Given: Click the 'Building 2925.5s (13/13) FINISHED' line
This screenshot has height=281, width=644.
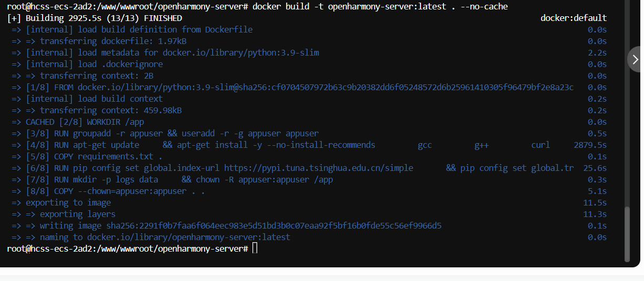Looking at the screenshot, I should pyautogui.click(x=94, y=18).
